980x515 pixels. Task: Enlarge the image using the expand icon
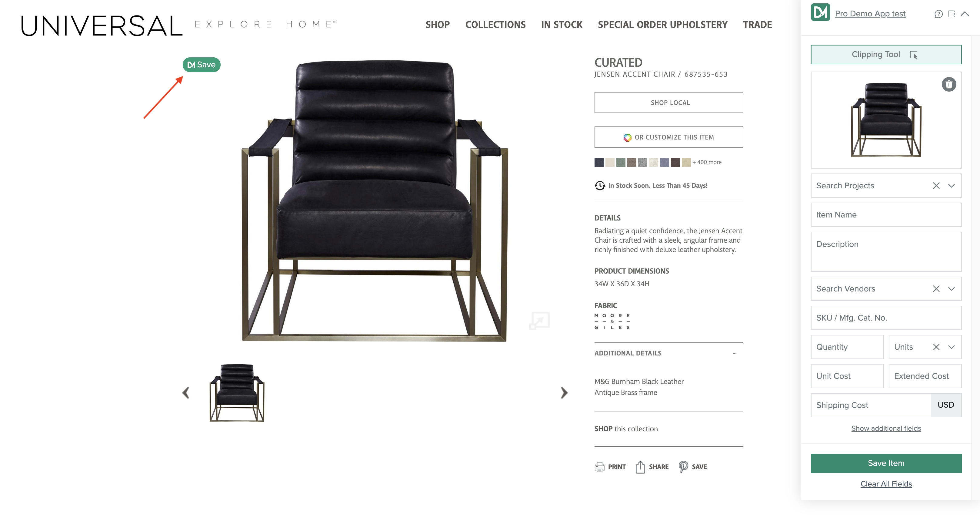point(539,321)
